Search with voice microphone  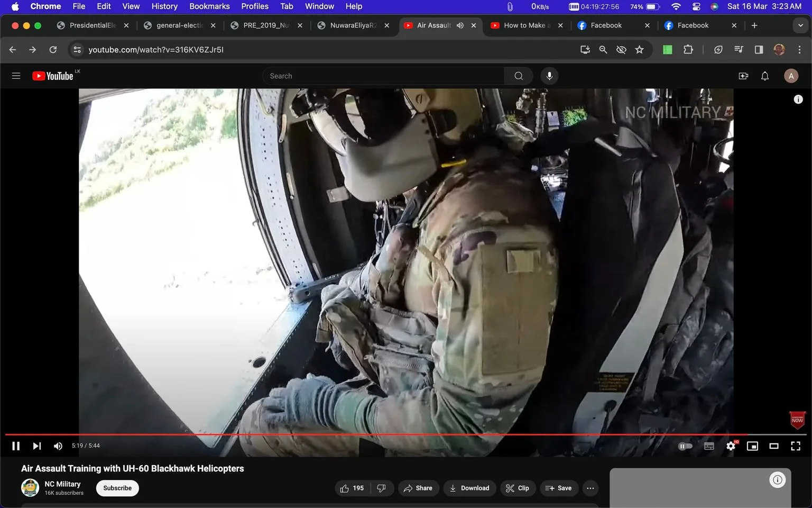click(x=549, y=76)
